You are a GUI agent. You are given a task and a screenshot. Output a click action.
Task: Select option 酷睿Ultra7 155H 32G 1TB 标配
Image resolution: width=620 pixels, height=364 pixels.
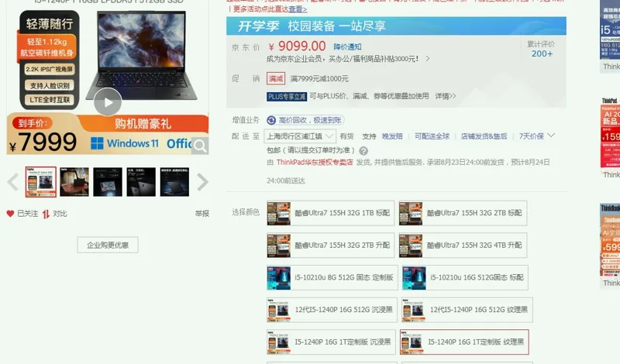coord(330,213)
